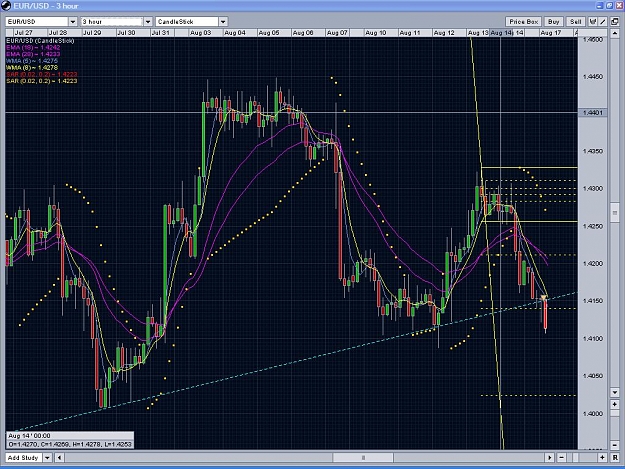This screenshot has height=469, width=625.
Task: Click the Aug 07 date header
Action: (337, 33)
